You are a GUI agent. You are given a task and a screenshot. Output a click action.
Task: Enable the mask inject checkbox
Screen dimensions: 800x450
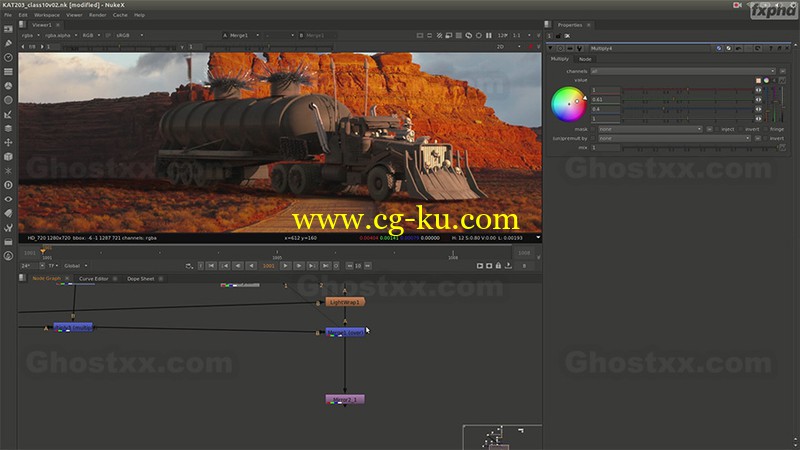pyautogui.click(x=717, y=130)
